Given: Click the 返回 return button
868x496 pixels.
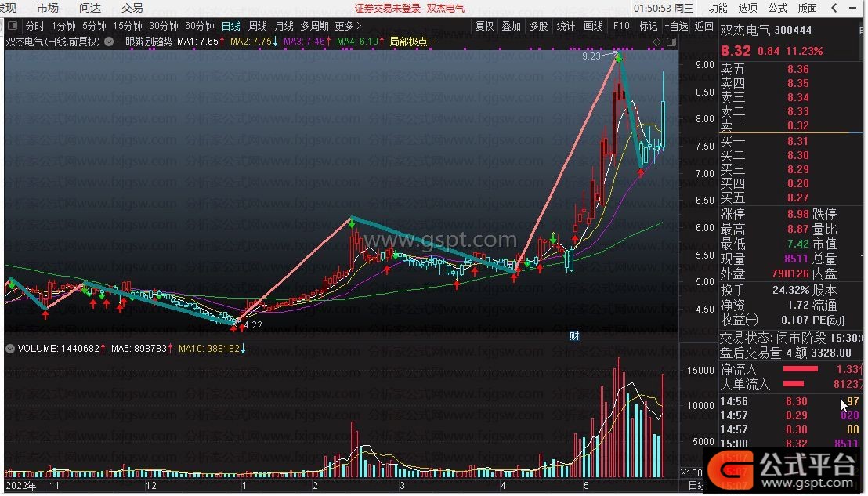Looking at the screenshot, I should click(x=703, y=26).
